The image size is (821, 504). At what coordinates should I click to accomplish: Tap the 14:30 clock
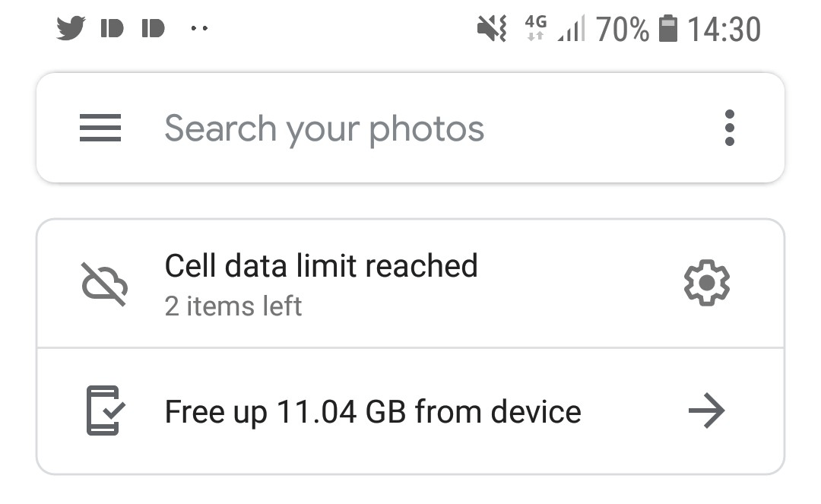[724, 29]
